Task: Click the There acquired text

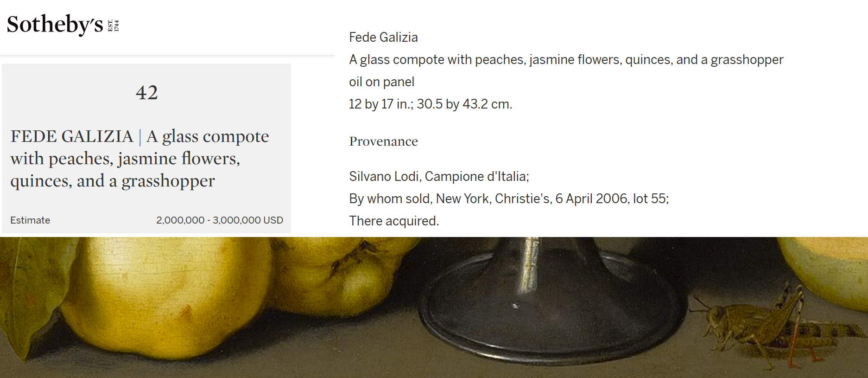Action: click(x=394, y=221)
